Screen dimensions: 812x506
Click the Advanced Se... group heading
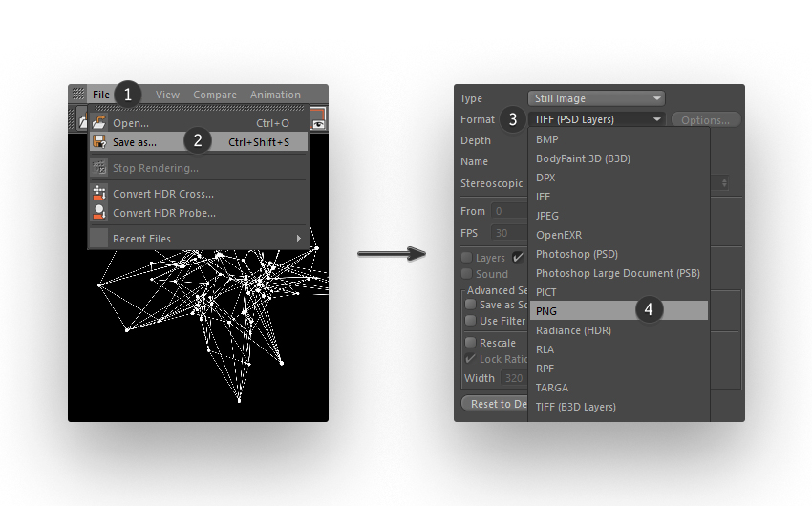497,290
